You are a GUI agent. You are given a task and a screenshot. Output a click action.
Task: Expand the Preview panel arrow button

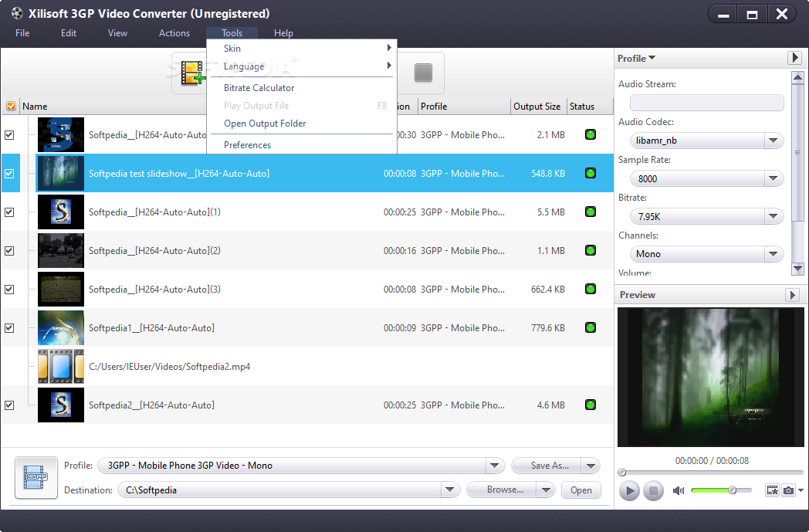point(793,295)
